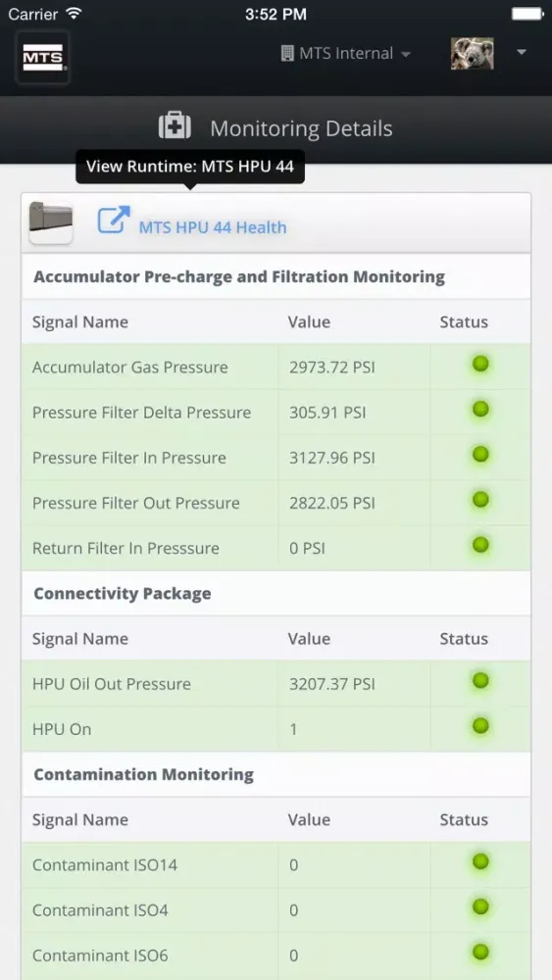Click the HPU On status indicator

(480, 725)
